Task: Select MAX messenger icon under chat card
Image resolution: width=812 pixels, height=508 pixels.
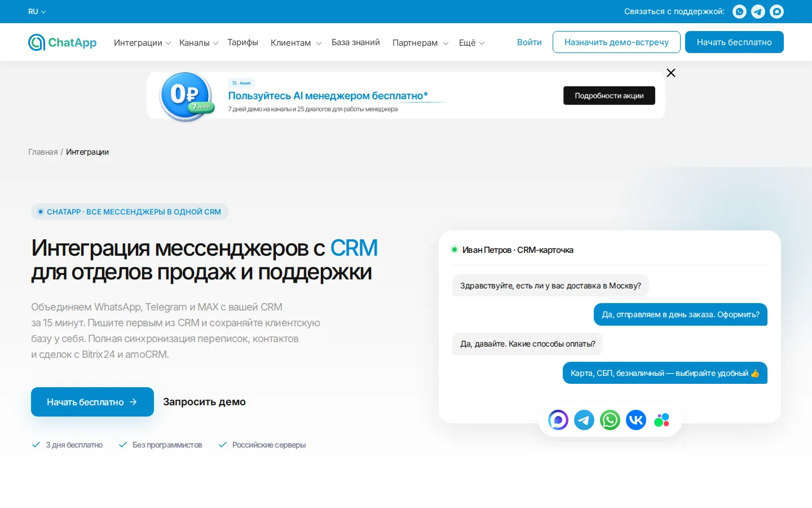Action: (x=558, y=420)
